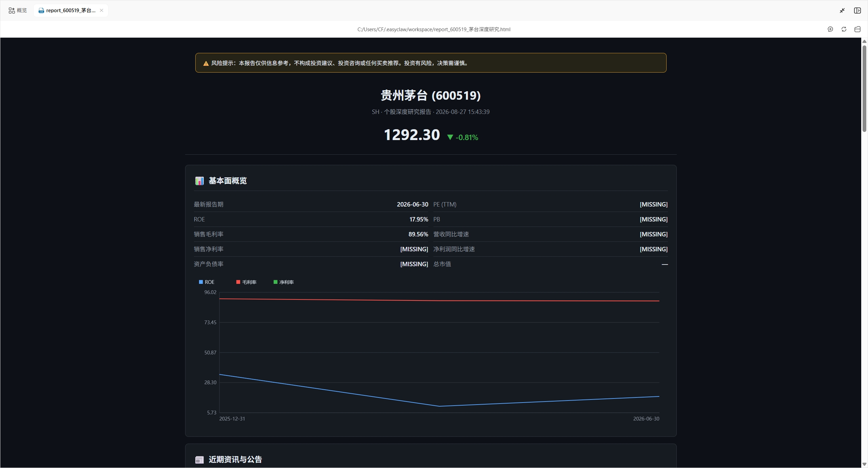This screenshot has height=468, width=868.
Task: Reload the report page
Action: pos(844,29)
